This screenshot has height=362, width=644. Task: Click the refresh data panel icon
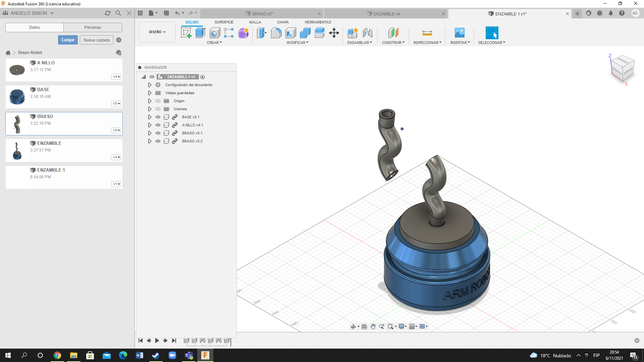pos(108,13)
